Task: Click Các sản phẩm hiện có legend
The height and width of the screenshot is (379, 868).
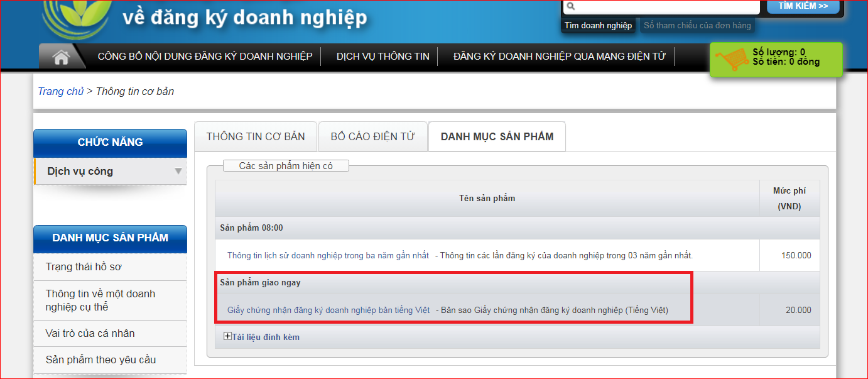Action: [286, 166]
